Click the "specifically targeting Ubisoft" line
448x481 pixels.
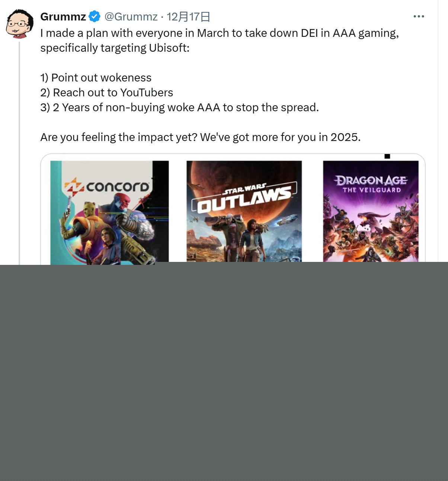point(115,48)
